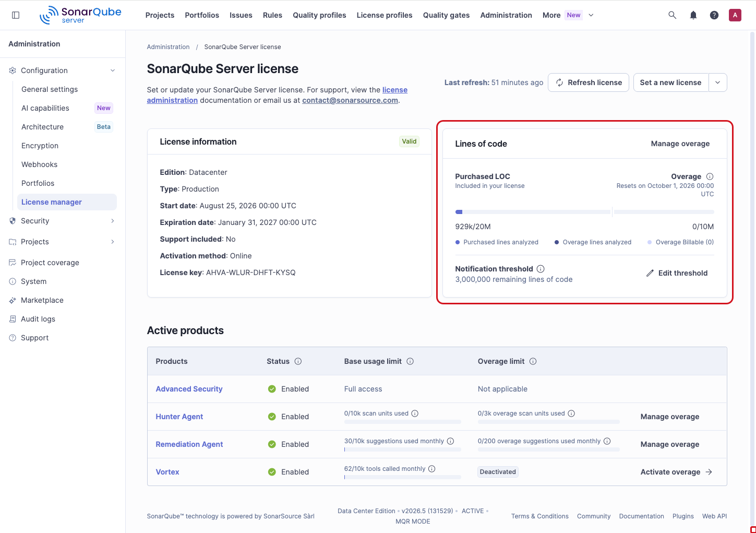
Task: Open the SonarQube Server logo home
Action: (x=80, y=15)
